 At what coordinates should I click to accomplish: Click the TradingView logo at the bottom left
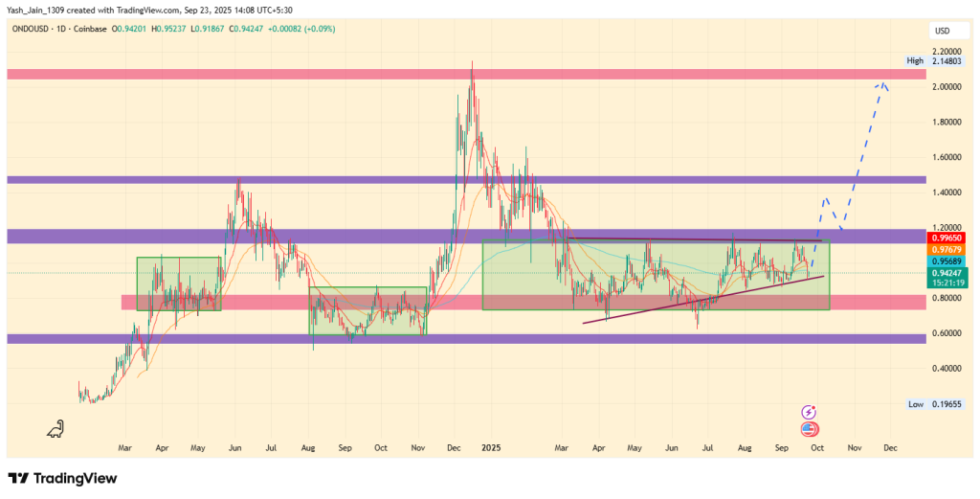62,478
